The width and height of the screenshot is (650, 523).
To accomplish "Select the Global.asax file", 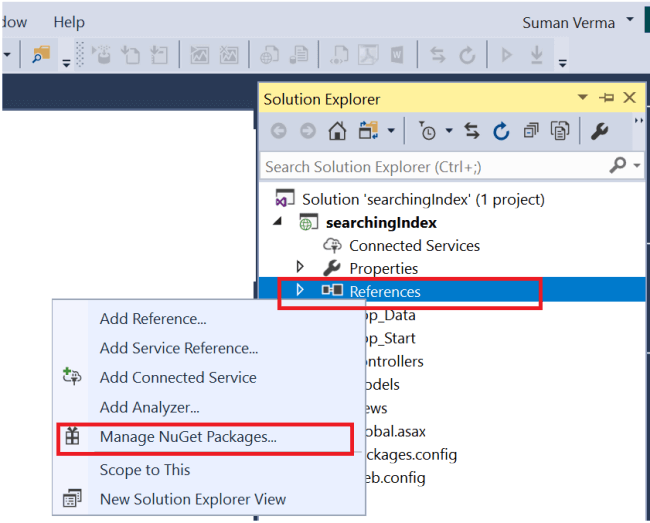I will 395,432.
